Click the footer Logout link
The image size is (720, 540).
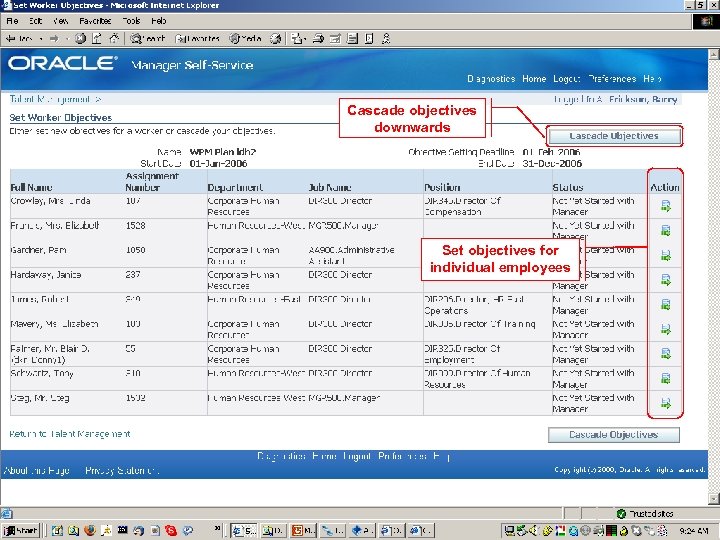[357, 456]
